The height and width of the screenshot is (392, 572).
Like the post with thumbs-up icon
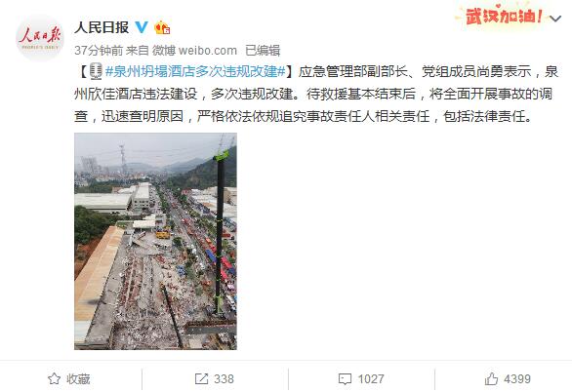[491, 379]
